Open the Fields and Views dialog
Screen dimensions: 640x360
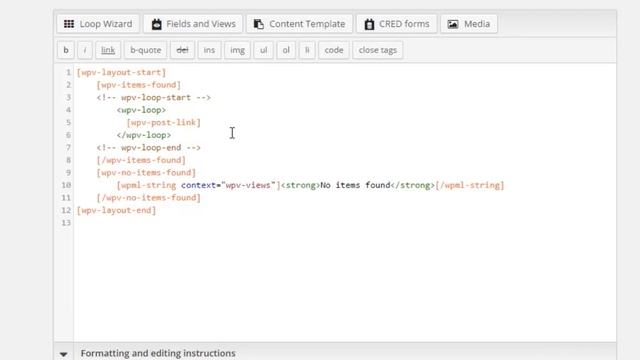[193, 24]
